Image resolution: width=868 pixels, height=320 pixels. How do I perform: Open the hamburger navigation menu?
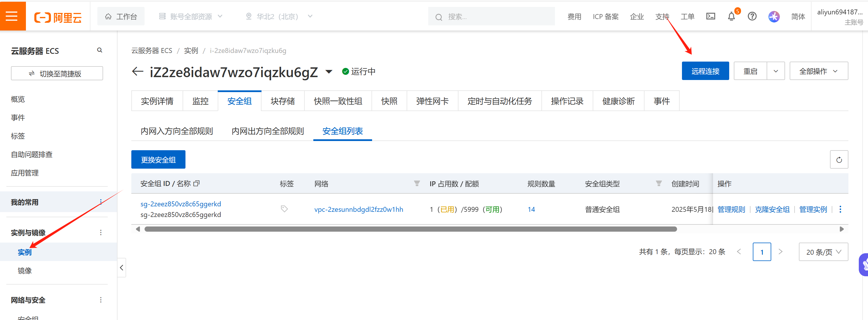12,16
